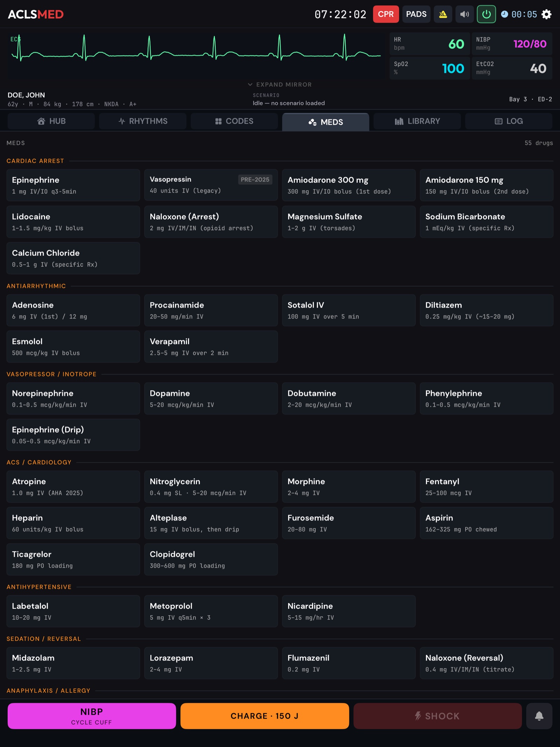Open the LIBRARY tab
Image resolution: width=560 pixels, height=747 pixels.
coord(417,121)
